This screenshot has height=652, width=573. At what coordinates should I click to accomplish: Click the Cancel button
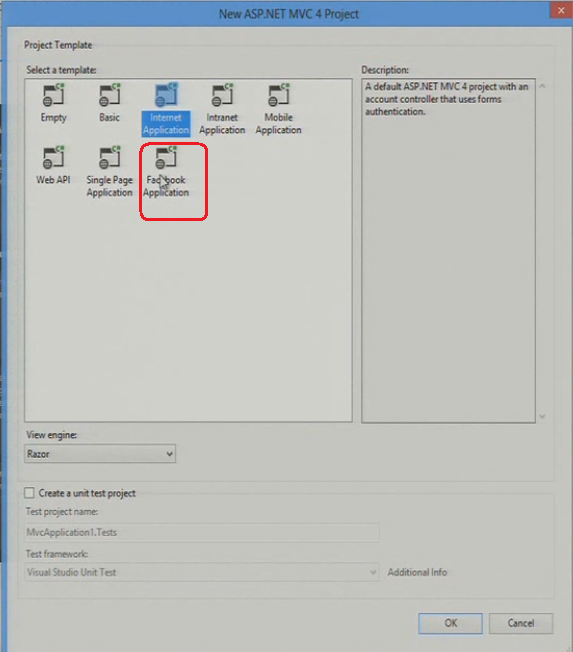(521, 623)
